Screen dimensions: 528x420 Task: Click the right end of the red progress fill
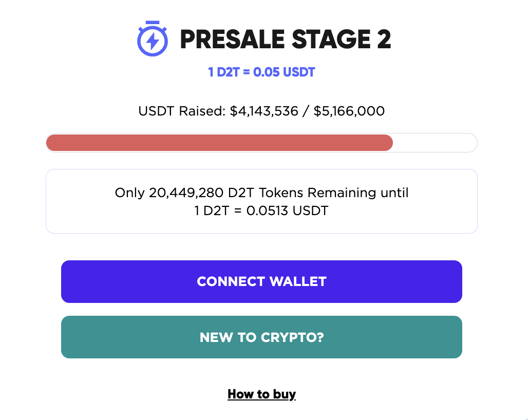pyautogui.click(x=389, y=143)
